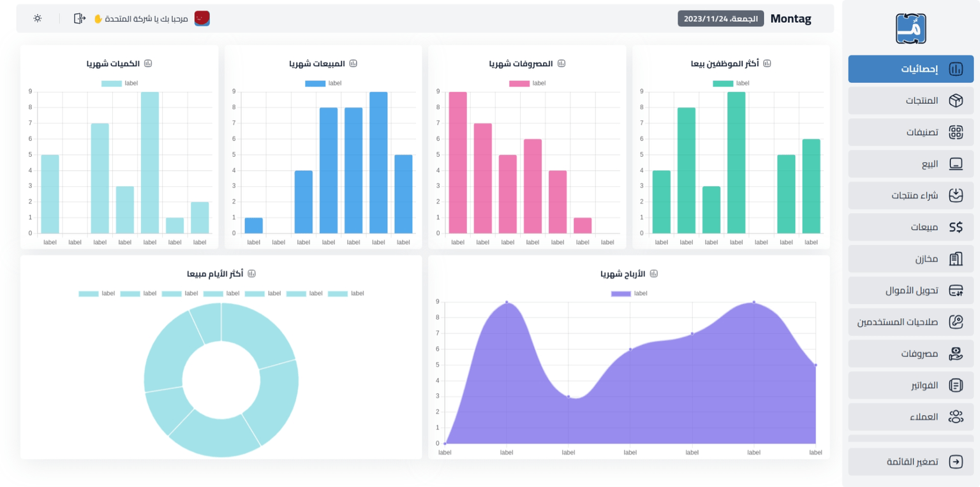
Task: Navigate to مخازن warehouses
Action: (910, 259)
